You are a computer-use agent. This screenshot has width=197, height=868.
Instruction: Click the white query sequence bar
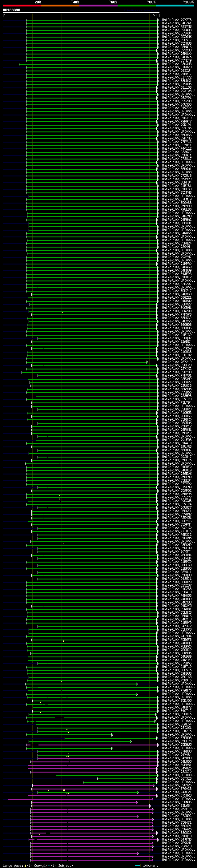click(81, 12)
